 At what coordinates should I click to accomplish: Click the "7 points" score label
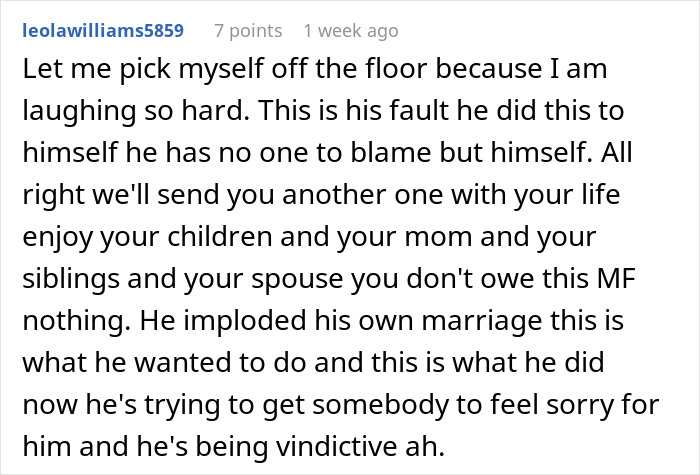tap(249, 30)
